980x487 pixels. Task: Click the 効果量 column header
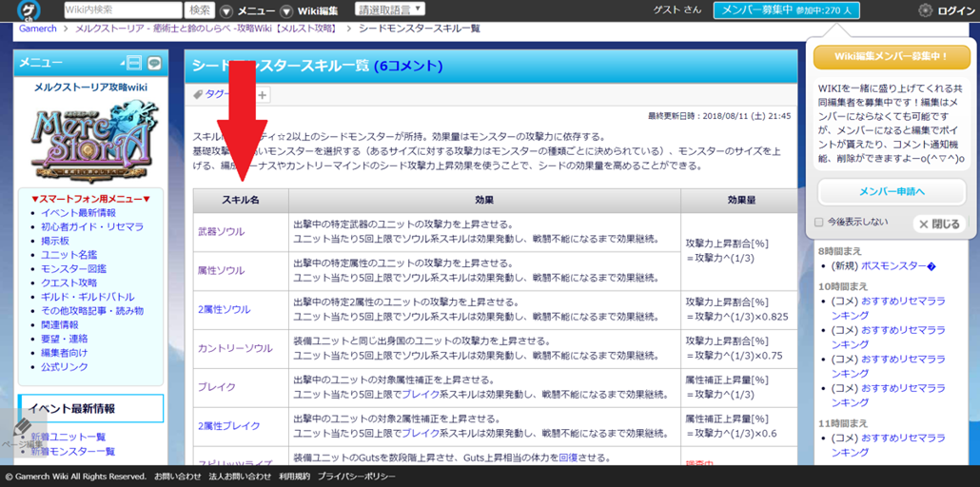pyautogui.click(x=738, y=201)
